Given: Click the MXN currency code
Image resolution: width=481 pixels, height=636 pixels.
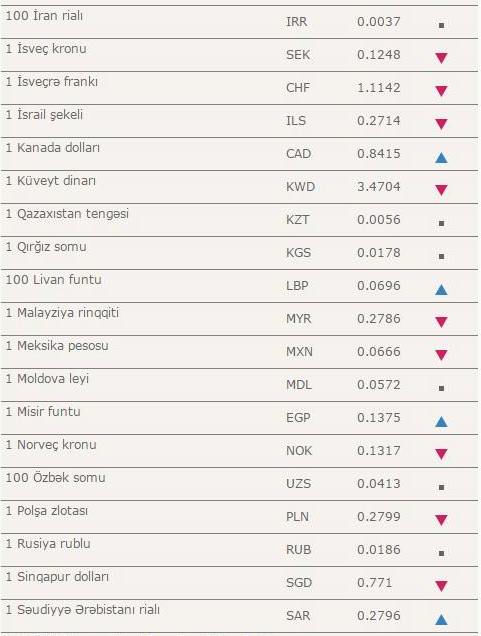Looking at the screenshot, I should click(299, 352).
